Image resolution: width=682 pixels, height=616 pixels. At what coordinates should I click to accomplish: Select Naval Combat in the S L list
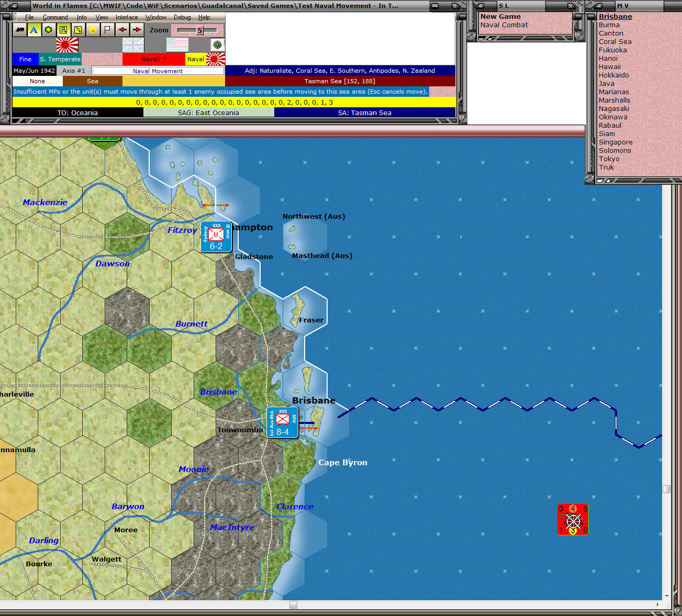click(504, 25)
